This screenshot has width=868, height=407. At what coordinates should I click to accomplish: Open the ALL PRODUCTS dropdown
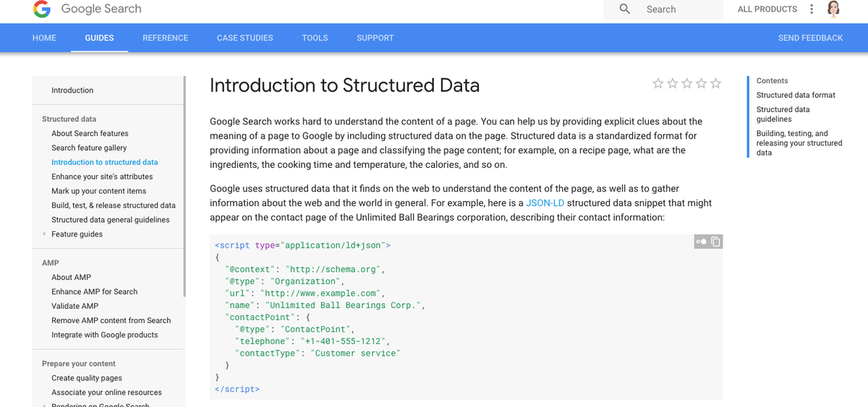[x=767, y=9]
